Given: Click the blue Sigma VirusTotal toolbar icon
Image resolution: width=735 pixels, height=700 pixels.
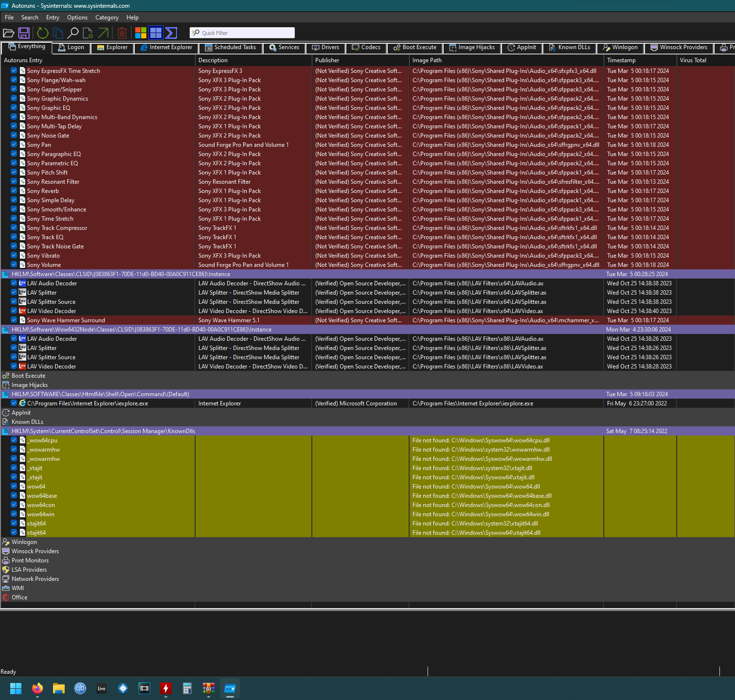Looking at the screenshot, I should pyautogui.click(x=171, y=33).
